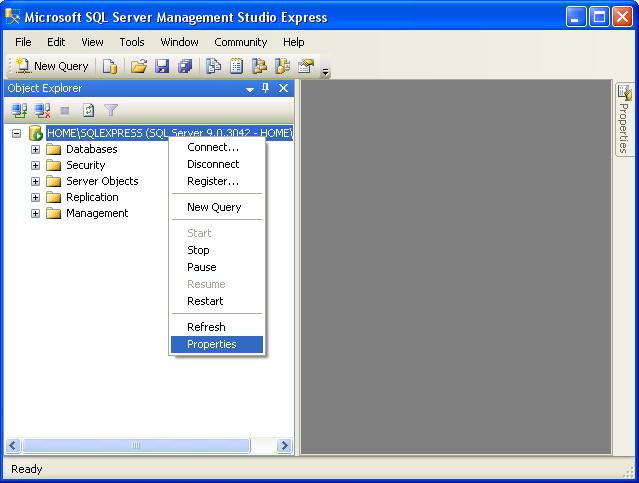Click the Open File folder icon
Viewport: 639px width, 483px height.
(x=139, y=66)
